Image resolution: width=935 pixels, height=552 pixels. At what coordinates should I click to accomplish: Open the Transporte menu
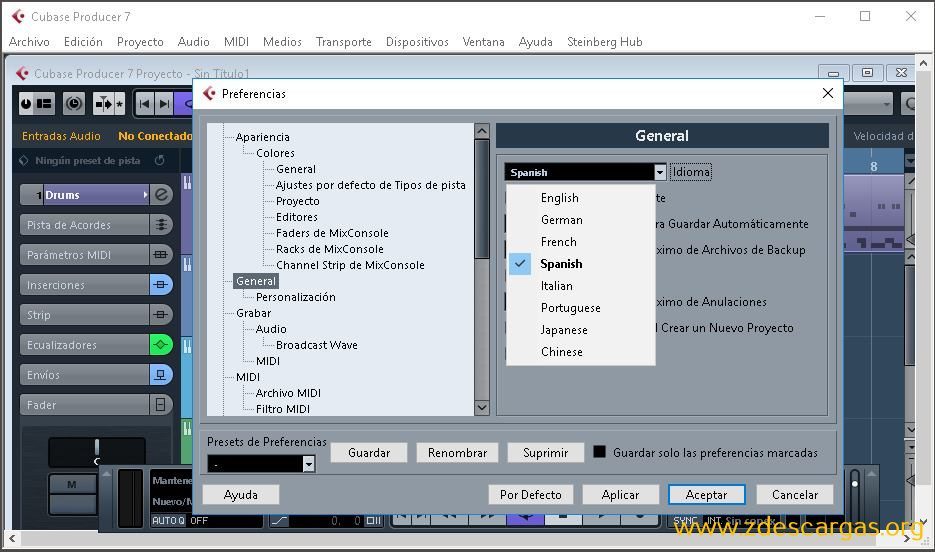click(343, 42)
